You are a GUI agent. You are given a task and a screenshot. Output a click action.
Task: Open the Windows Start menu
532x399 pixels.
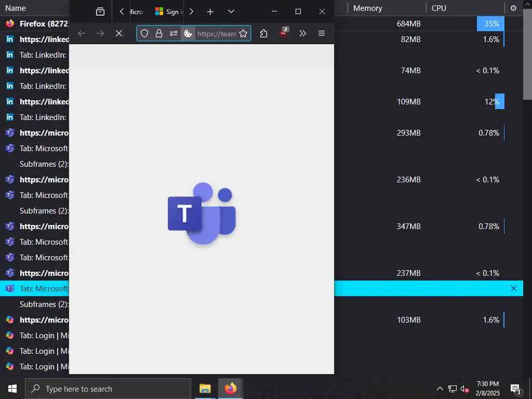(12, 389)
